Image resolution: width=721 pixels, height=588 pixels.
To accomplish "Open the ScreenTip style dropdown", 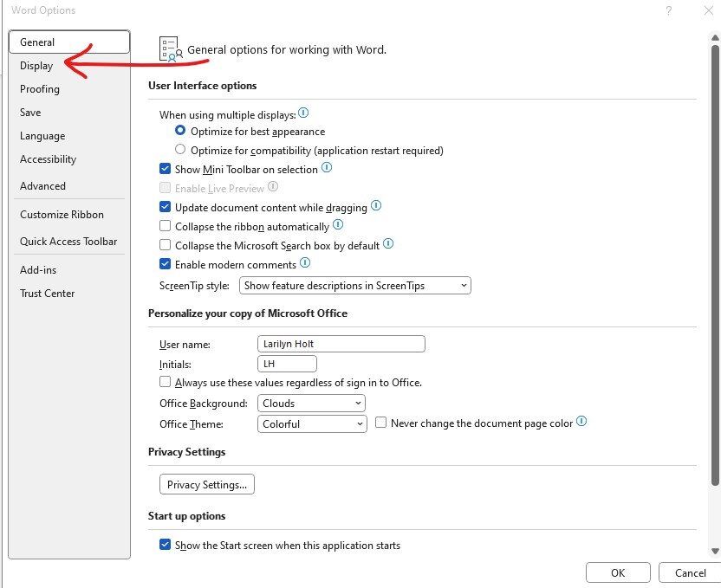I will click(x=355, y=286).
